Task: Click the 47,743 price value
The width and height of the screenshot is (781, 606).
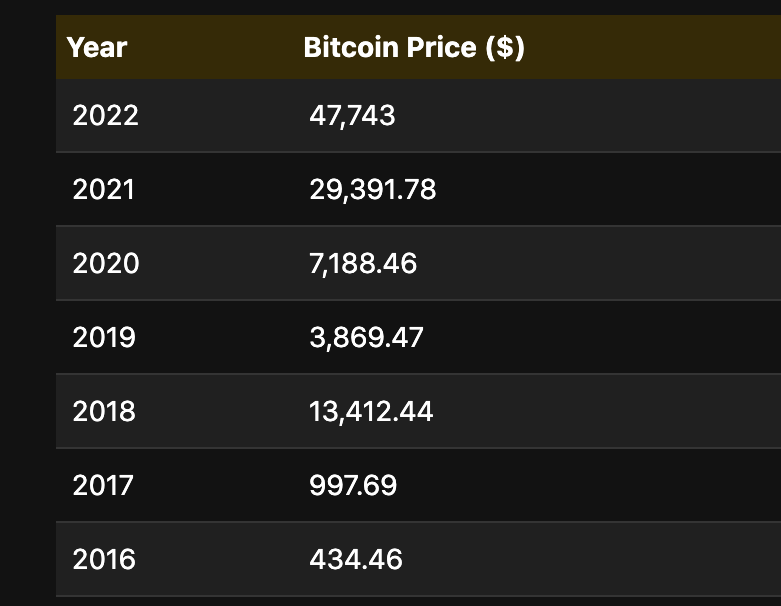Action: tap(352, 115)
